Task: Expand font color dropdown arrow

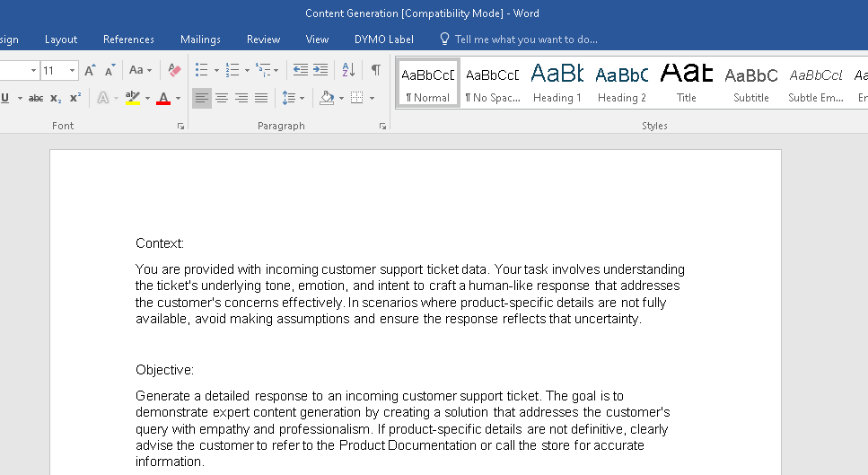Action: [x=179, y=99]
